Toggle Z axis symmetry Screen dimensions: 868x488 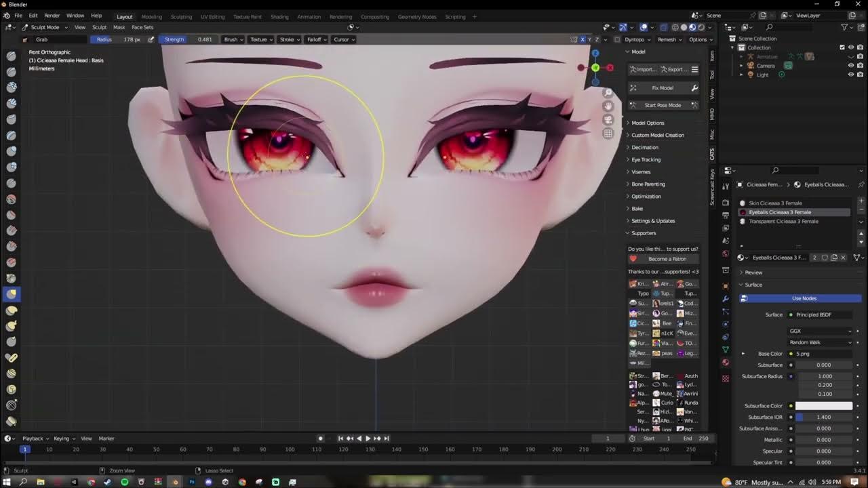click(597, 39)
